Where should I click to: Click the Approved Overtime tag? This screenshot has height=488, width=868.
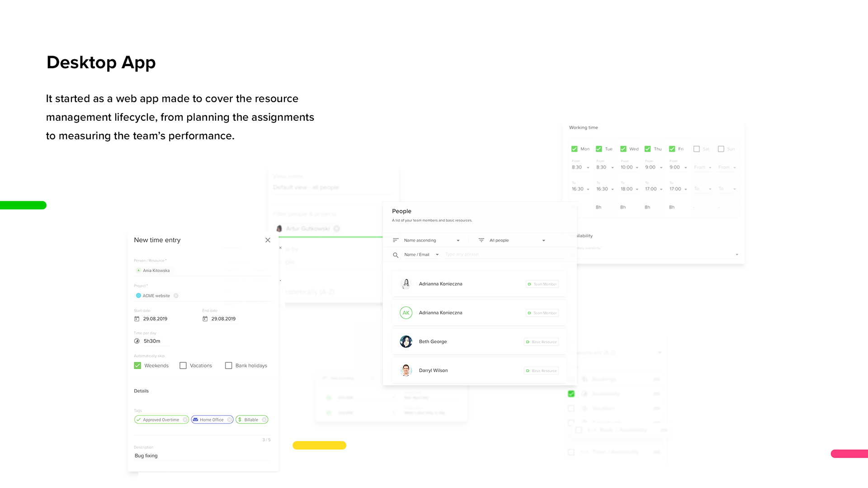[161, 420]
